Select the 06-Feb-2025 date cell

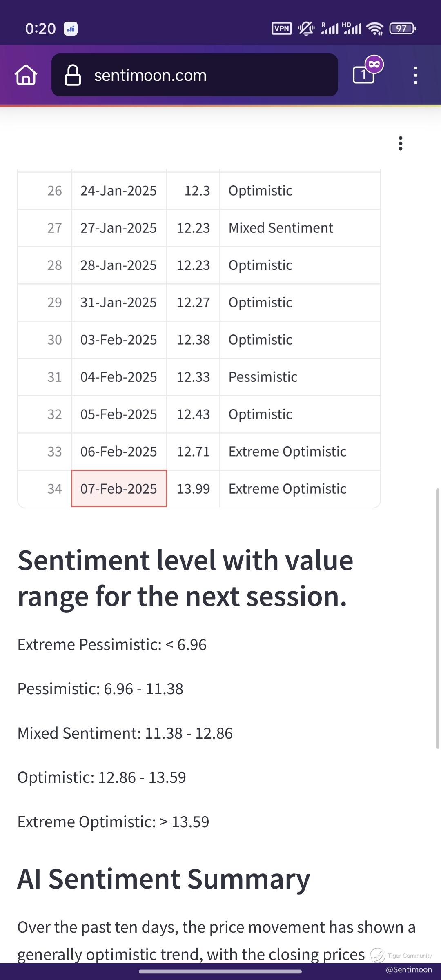pos(119,452)
